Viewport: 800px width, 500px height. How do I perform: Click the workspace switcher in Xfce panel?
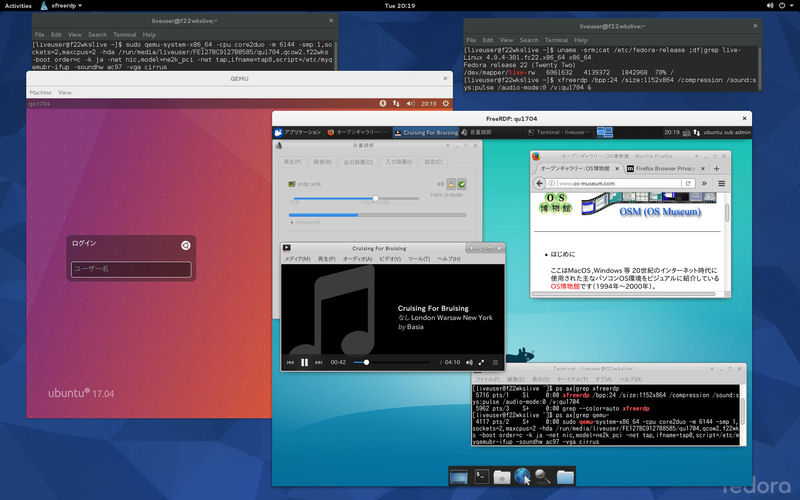(605, 132)
